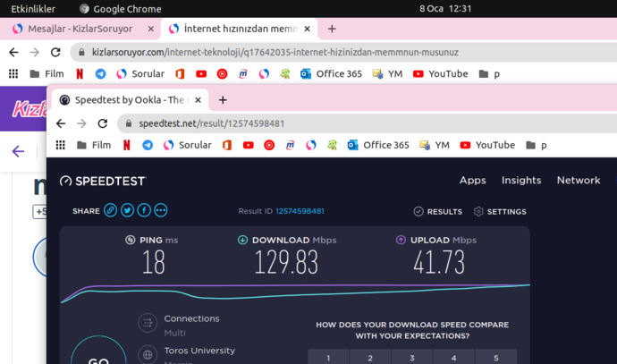Open the Etkinlikler activities menu
This screenshot has width=617, height=364.
[33, 9]
